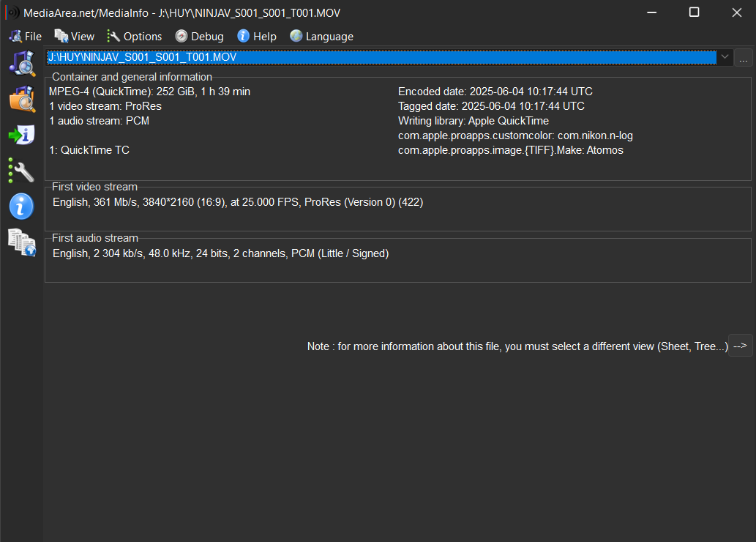
Task: Click the browse '...' button beside path
Action: coord(744,58)
